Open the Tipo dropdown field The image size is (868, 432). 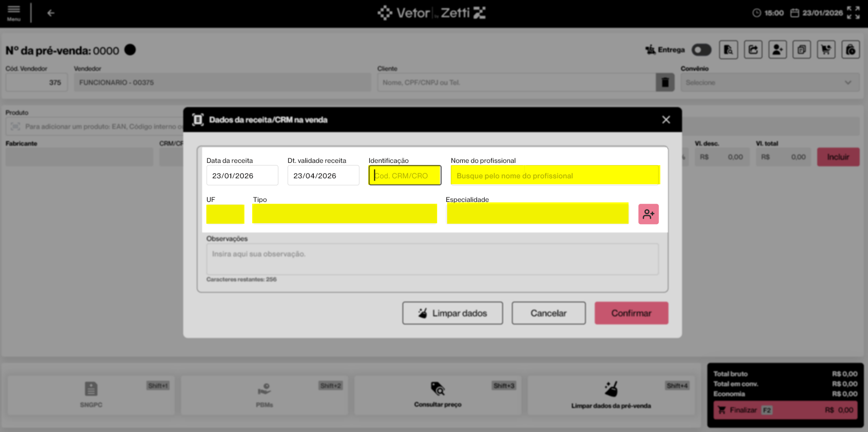coord(345,214)
